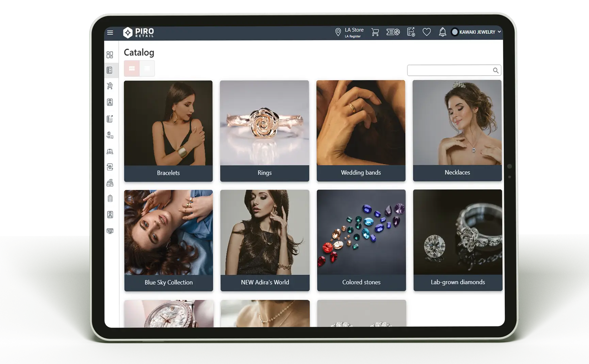
Task: Switch to the grid view toggle
Action: tap(132, 68)
